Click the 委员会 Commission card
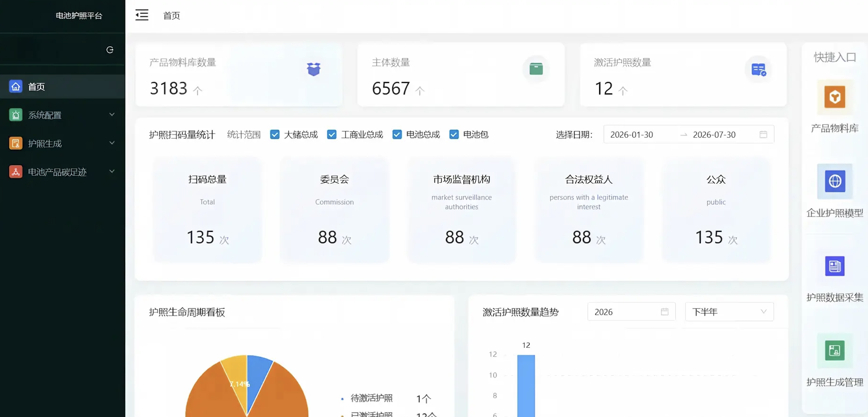This screenshot has width=868, height=417. pos(334,210)
